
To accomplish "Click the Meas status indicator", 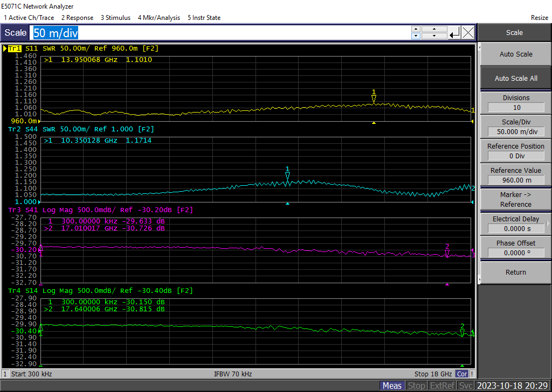I will pyautogui.click(x=392, y=386).
